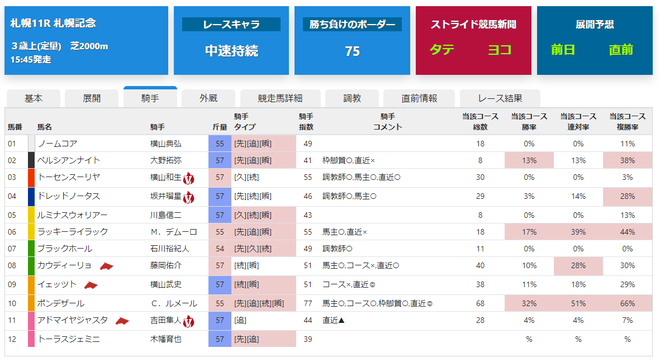The width and height of the screenshot is (660, 362).
Task: Switch to the 基本 tab
Action: (x=33, y=98)
